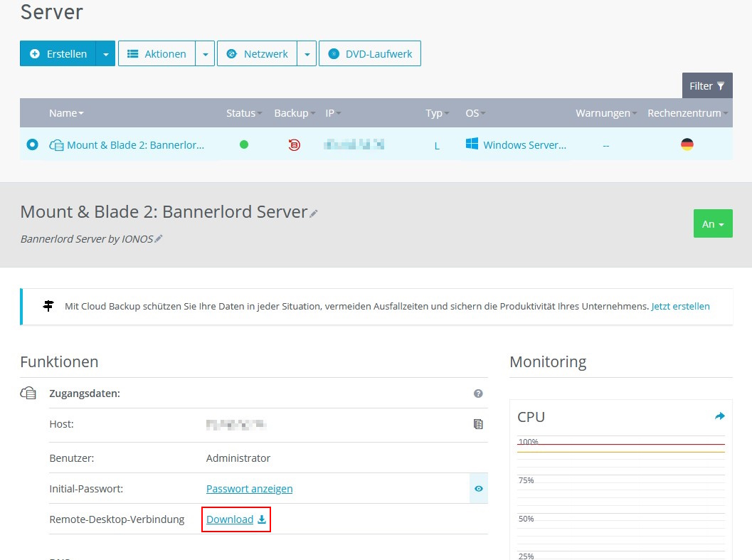Click the Filter funnel icon

coord(721,86)
